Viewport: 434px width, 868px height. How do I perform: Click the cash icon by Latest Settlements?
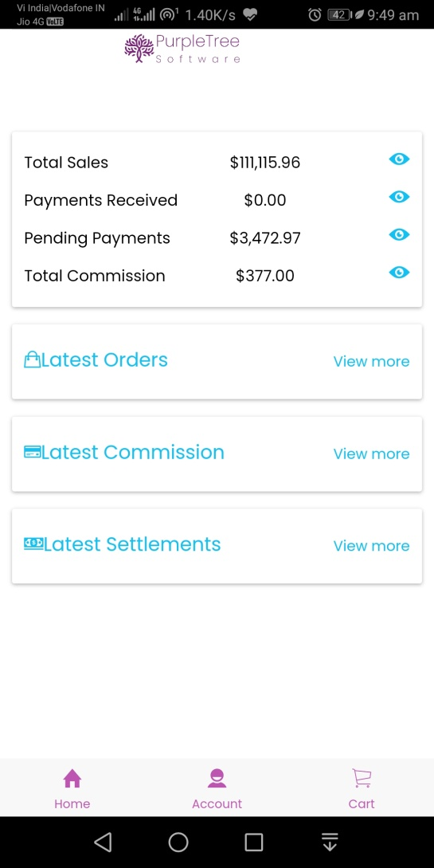pyautogui.click(x=33, y=544)
